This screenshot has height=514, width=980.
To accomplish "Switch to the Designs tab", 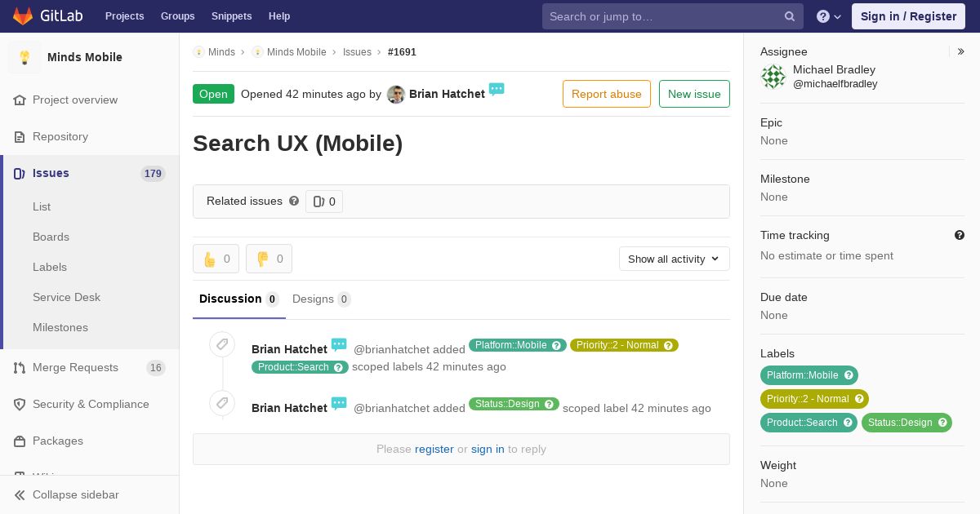I will click(x=322, y=299).
